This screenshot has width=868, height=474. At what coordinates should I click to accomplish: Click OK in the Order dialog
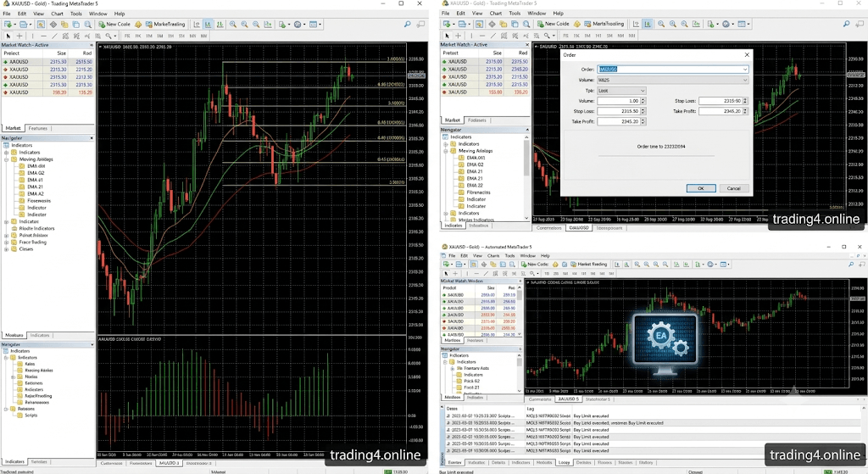coord(701,188)
